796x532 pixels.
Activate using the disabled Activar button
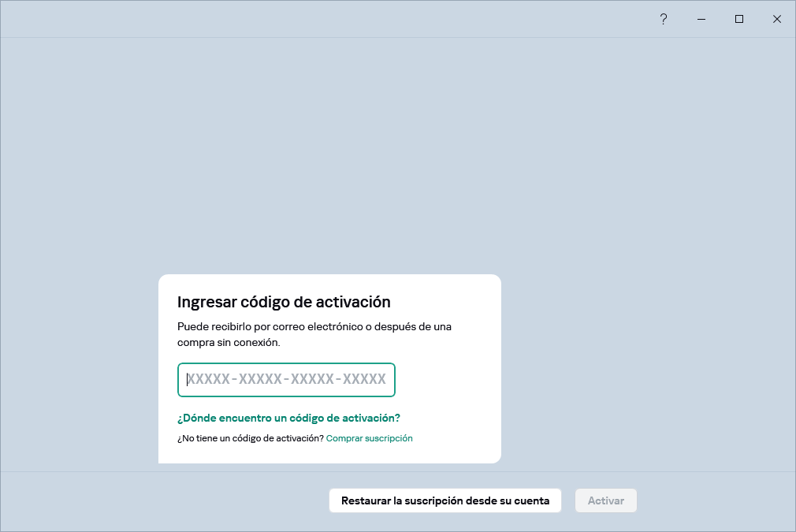pyautogui.click(x=605, y=500)
